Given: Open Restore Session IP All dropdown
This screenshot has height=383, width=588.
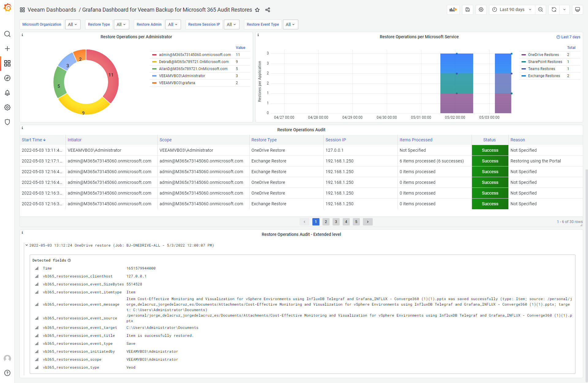Looking at the screenshot, I should coord(232,24).
